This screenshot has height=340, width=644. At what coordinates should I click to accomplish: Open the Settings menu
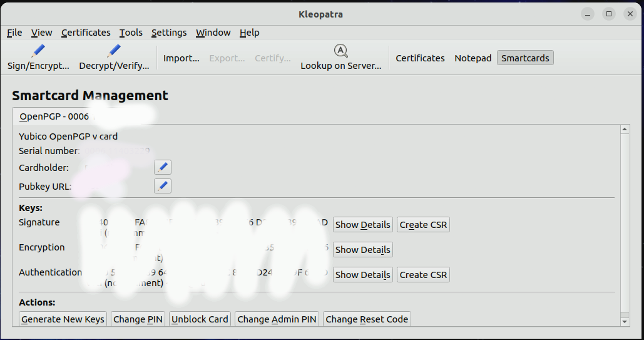click(169, 33)
